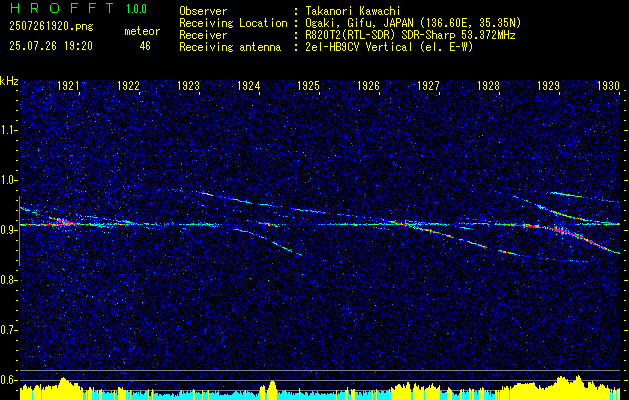Click the date stamp 25.07.26 19:20
Viewport: 629px width, 400px height.
(51, 46)
